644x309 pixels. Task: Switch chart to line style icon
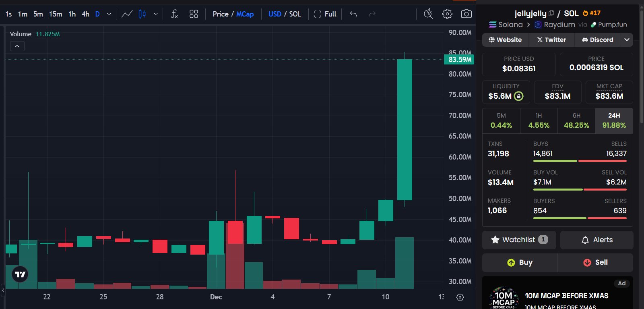pyautogui.click(x=127, y=14)
